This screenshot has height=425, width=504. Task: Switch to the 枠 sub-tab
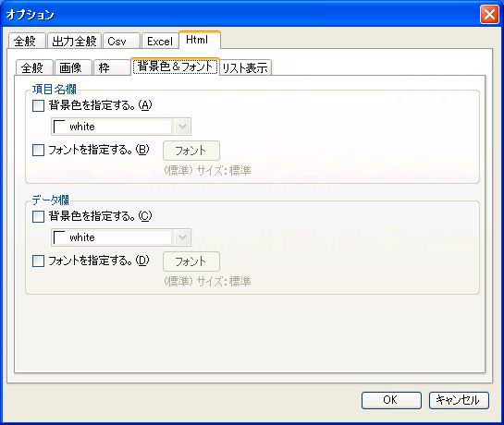(x=112, y=67)
